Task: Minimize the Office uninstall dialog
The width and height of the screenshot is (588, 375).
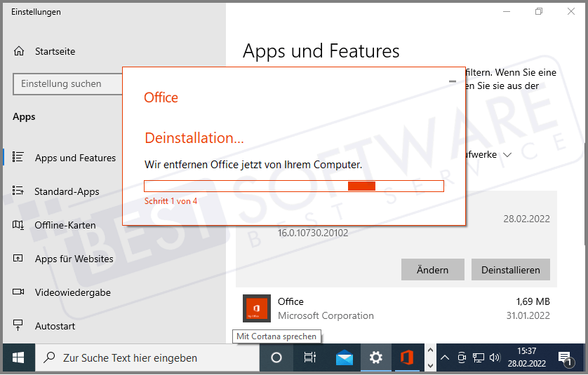Action: coord(453,81)
